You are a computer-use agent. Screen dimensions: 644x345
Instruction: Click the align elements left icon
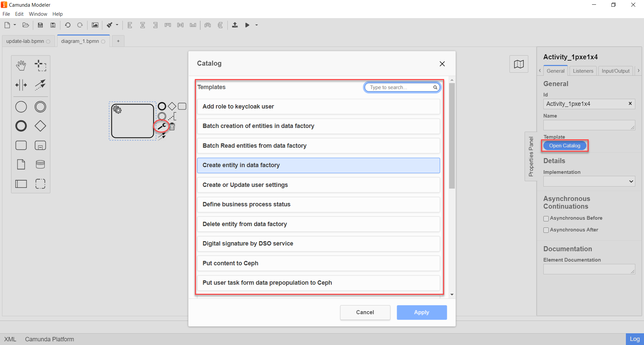point(130,25)
